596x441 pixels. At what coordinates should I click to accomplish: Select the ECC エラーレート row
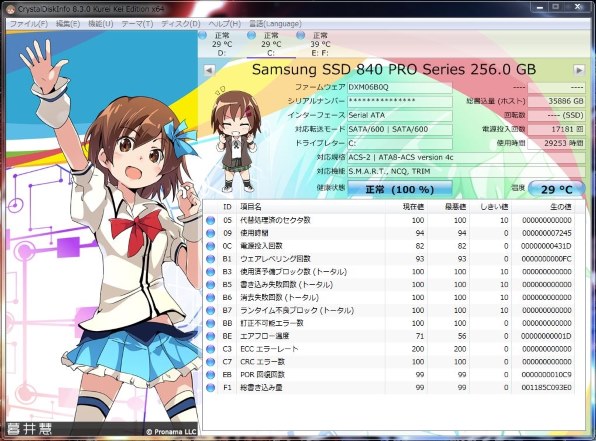point(389,349)
